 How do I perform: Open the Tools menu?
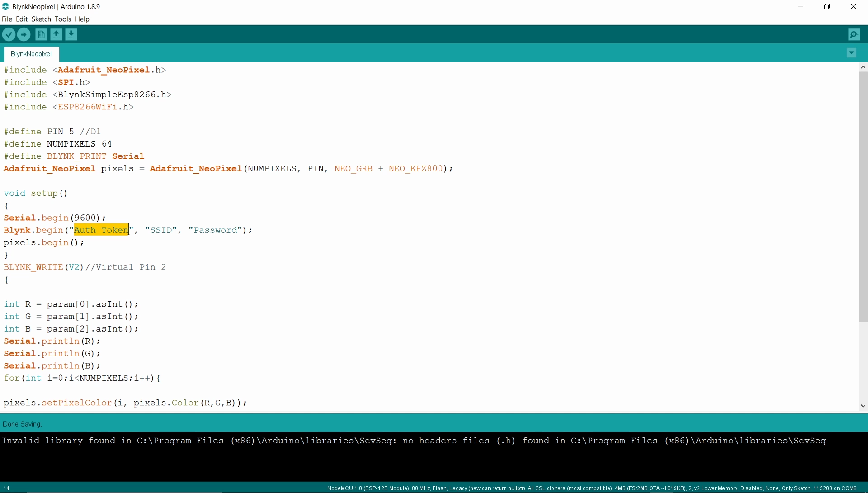pyautogui.click(x=63, y=19)
